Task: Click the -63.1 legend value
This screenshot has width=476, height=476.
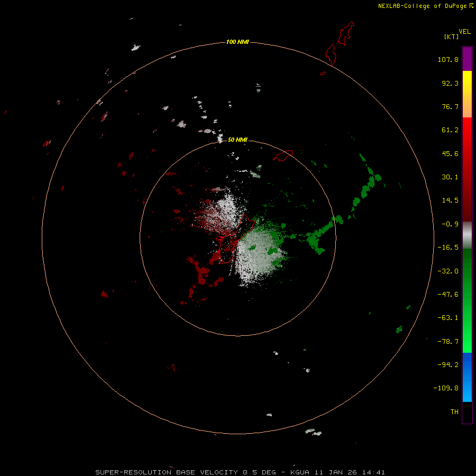Action: coord(448,318)
